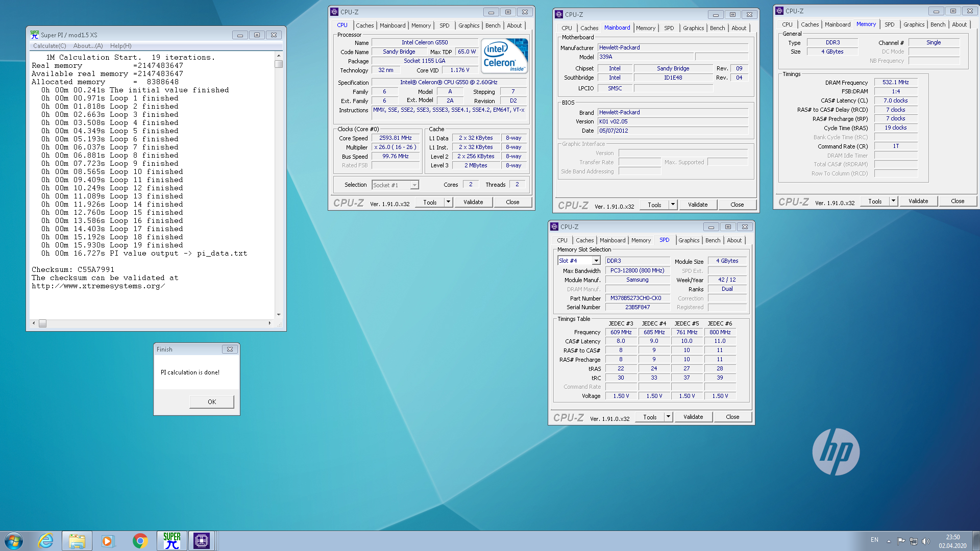The width and height of the screenshot is (980, 551).
Task: Open Slot #4 memory slot dropdown
Action: 596,261
